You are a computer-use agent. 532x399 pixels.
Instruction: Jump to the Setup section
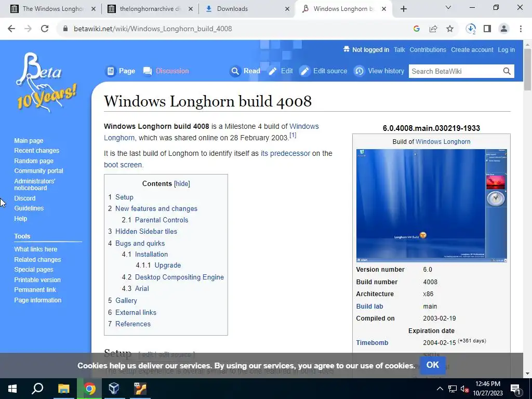click(124, 197)
